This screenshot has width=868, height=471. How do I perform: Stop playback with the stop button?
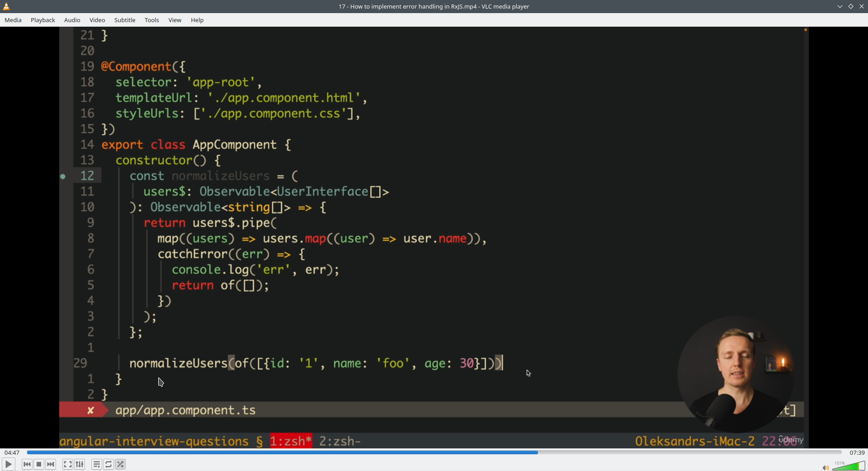(39, 464)
